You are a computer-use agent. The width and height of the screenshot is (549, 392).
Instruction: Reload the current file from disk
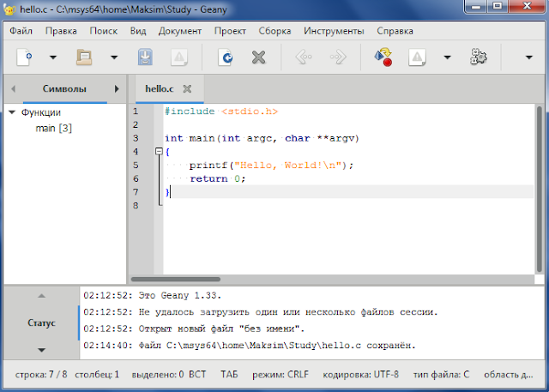point(226,57)
